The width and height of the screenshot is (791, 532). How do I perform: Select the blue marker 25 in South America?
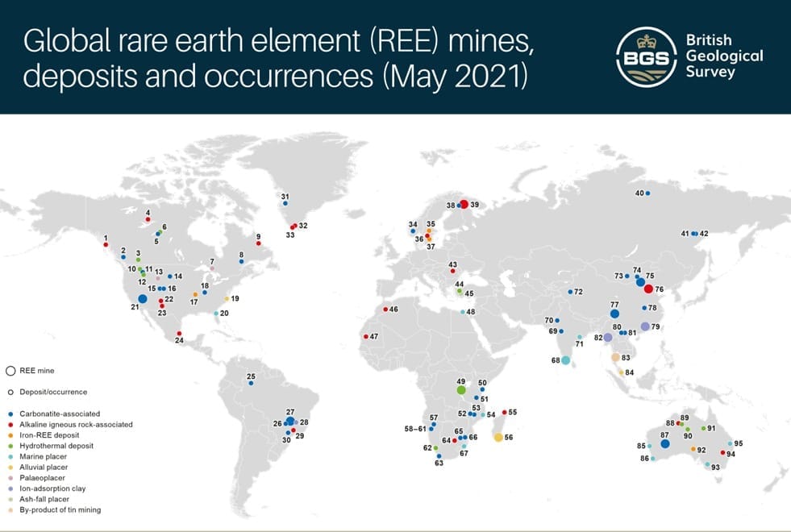pyautogui.click(x=251, y=383)
